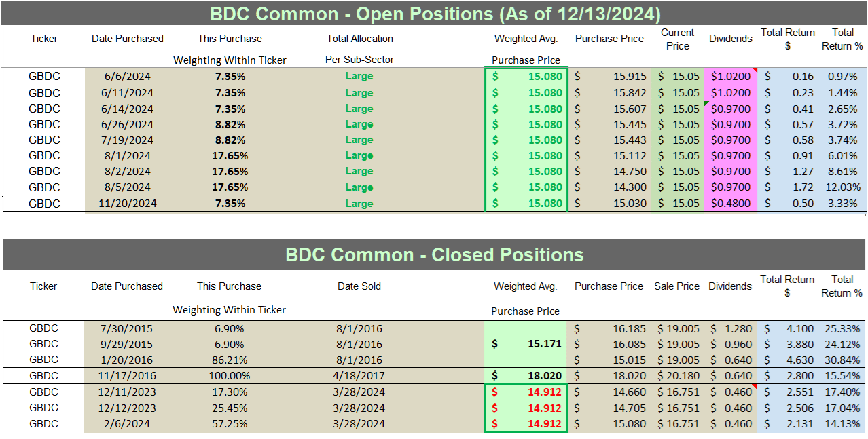Click the Closed Positions title banner
Image resolution: width=868 pixels, height=439 pixels.
tap(435, 254)
